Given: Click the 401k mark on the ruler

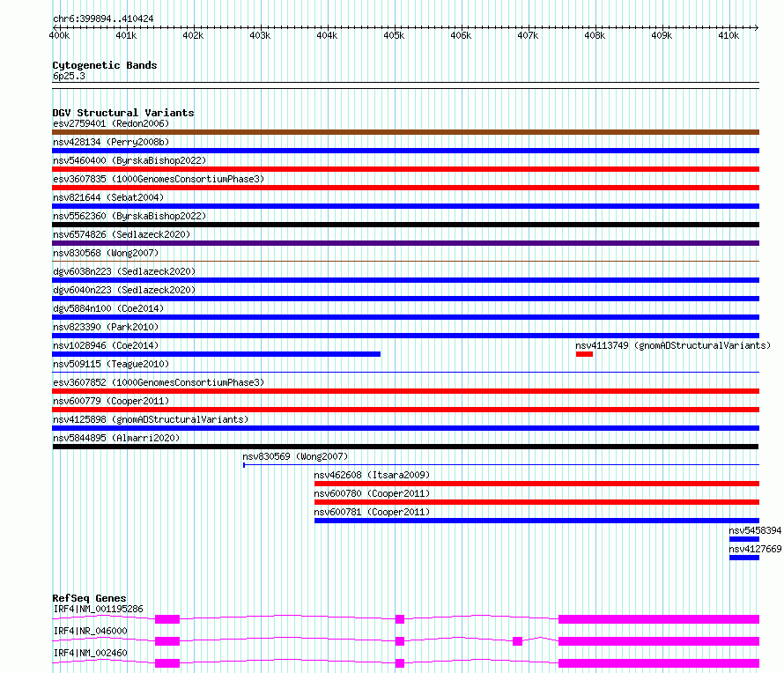Looking at the screenshot, I should [x=126, y=35].
